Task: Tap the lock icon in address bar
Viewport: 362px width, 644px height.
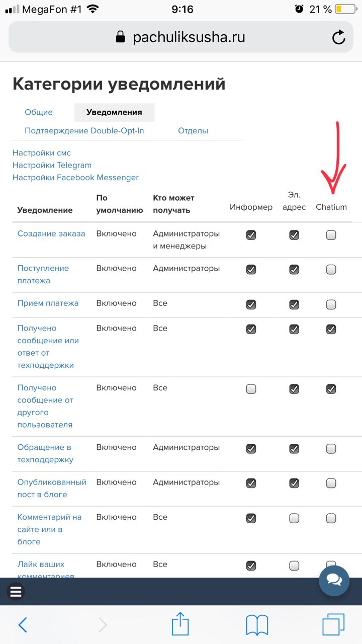Action: point(120,37)
